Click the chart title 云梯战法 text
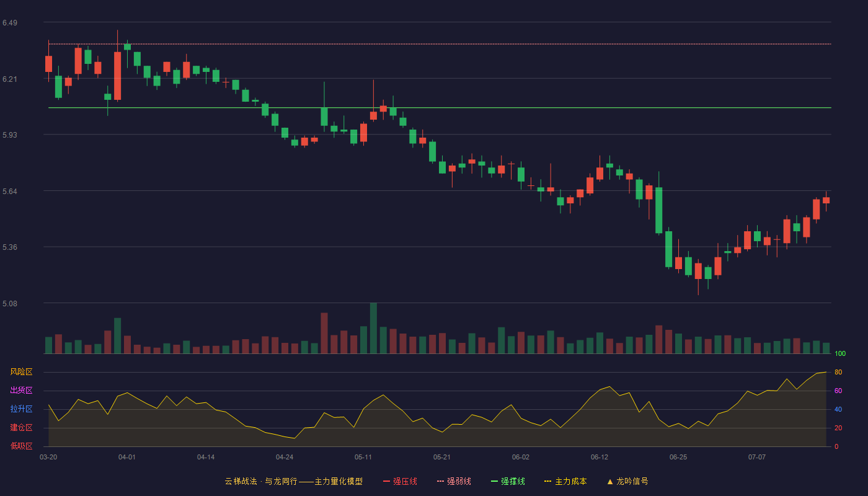Viewport: 868px width, 496px height. (241, 481)
